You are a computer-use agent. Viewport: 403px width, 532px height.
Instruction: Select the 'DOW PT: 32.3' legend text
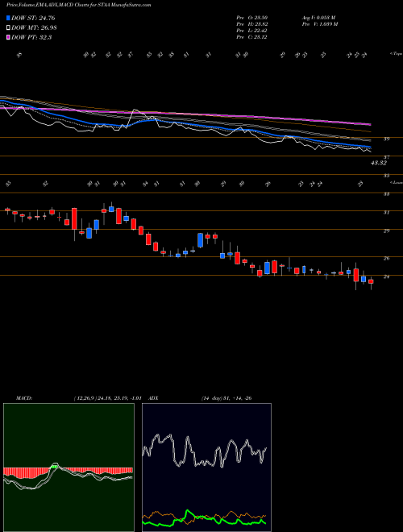[x=31, y=37]
